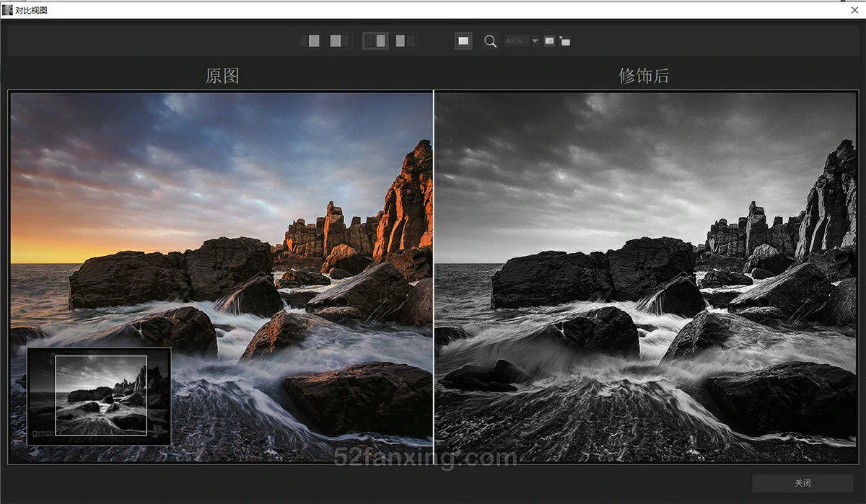Toggle the navigator preview window button
Viewport: 866px width, 504px height.
(x=464, y=41)
